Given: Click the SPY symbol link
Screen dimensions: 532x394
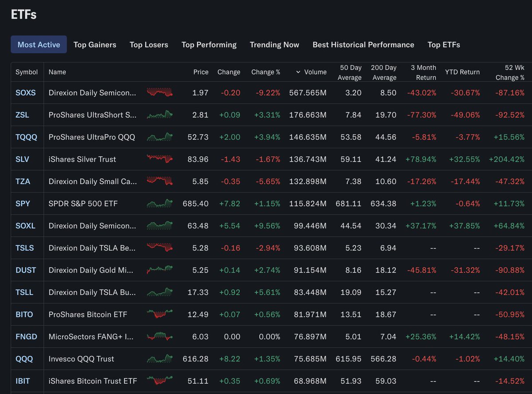Looking at the screenshot, I should pos(23,204).
